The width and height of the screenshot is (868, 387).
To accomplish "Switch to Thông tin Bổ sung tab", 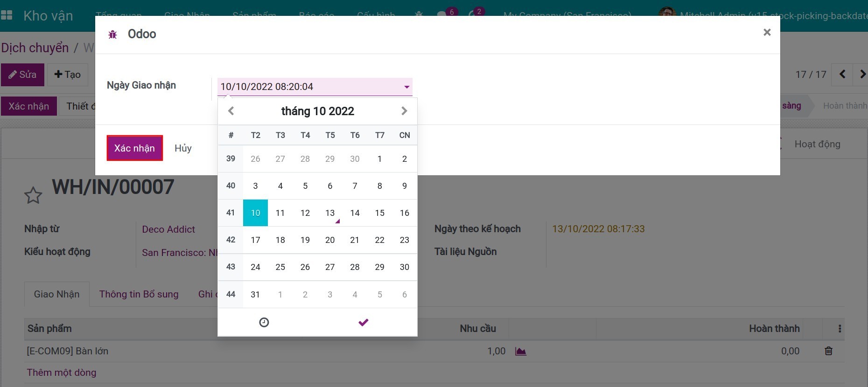I will point(139,294).
